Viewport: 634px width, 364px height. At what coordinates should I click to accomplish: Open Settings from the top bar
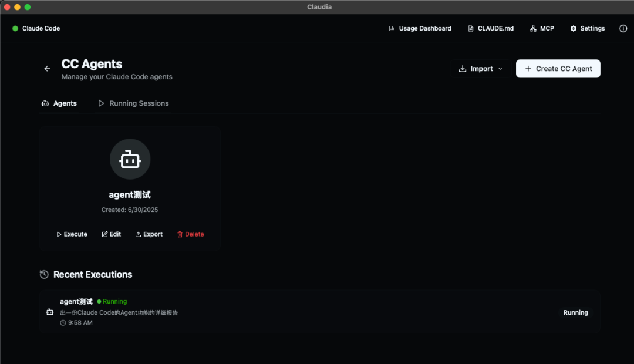click(x=588, y=28)
